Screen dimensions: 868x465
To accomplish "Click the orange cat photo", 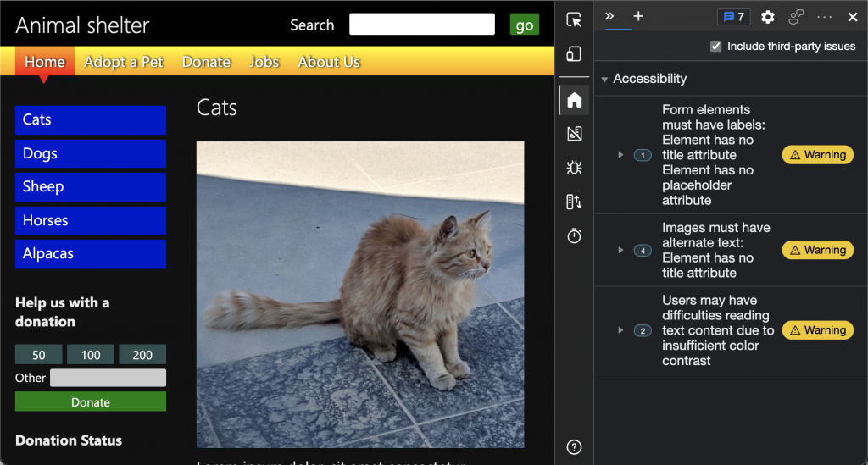I will 360,295.
